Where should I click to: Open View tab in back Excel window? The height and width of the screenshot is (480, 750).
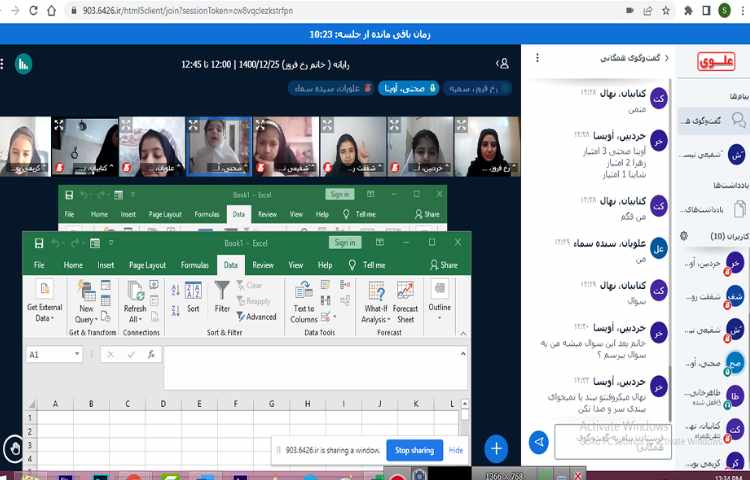(296, 214)
